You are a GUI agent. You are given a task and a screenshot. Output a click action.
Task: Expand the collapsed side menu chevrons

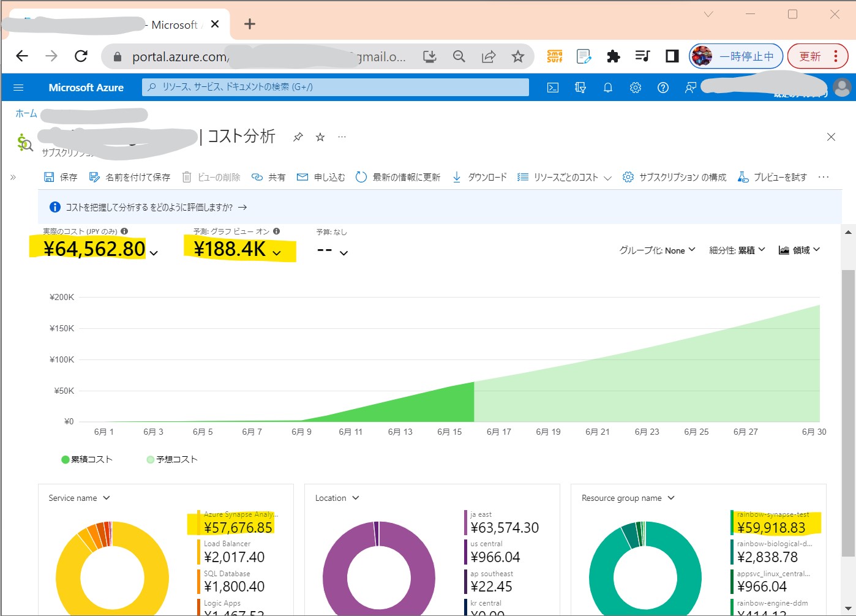(x=13, y=177)
